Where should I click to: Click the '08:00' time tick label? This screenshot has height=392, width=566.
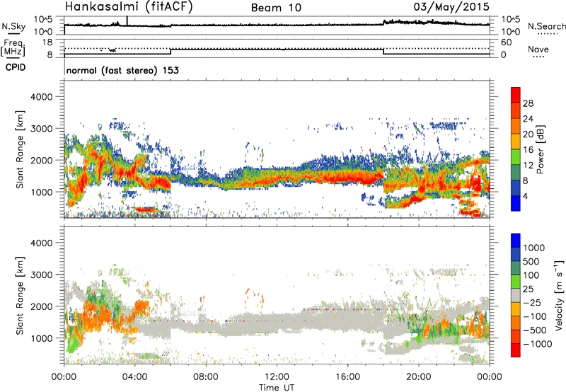[x=205, y=377]
